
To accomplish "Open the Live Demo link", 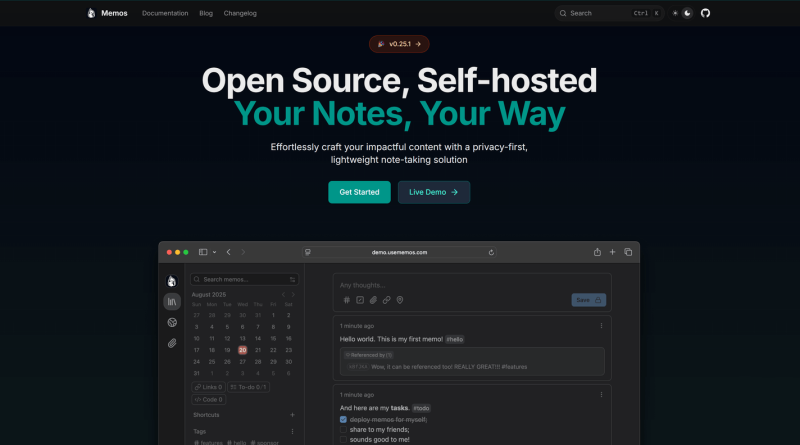I will coord(433,192).
